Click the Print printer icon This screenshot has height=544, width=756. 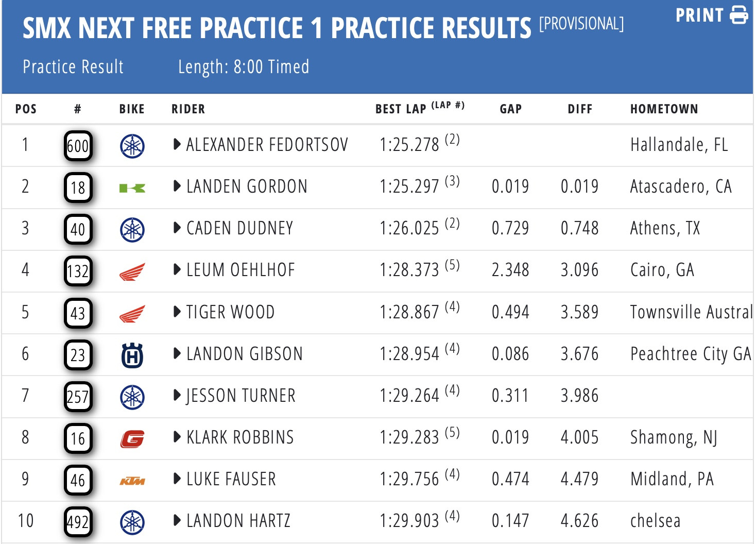click(x=739, y=15)
